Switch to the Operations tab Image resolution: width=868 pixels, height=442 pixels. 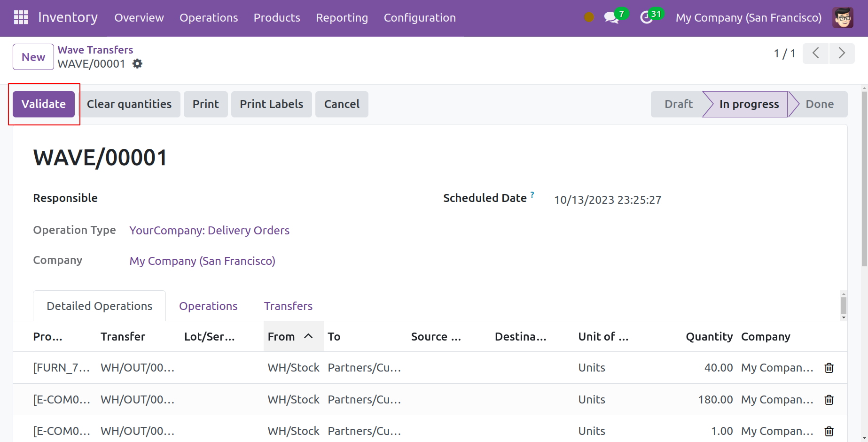click(208, 306)
